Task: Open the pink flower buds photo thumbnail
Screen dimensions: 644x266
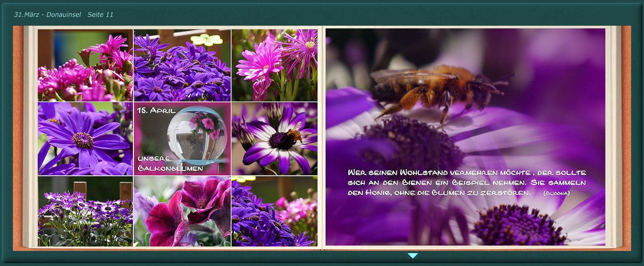Action: (x=85, y=65)
